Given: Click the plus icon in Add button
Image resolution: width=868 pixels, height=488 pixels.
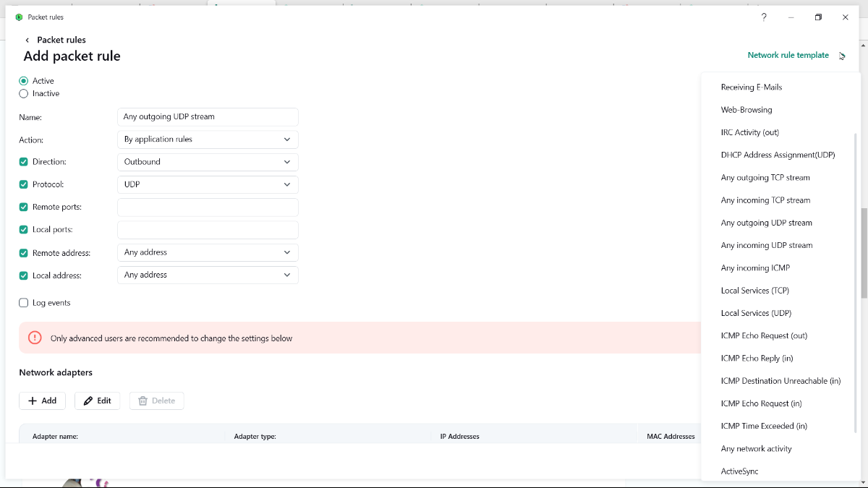Looking at the screenshot, I should coord(32,401).
